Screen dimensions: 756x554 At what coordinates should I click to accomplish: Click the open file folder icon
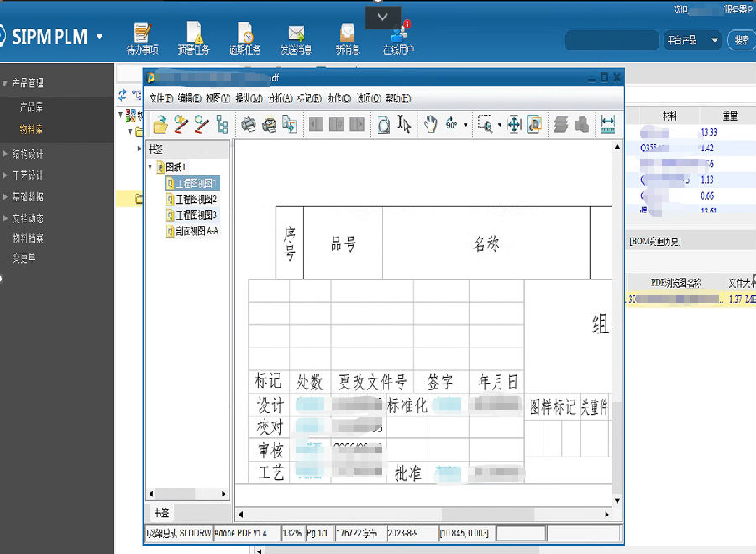point(160,125)
